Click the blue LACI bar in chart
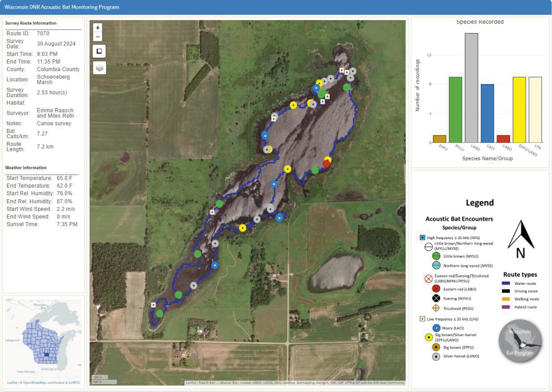 click(487, 113)
